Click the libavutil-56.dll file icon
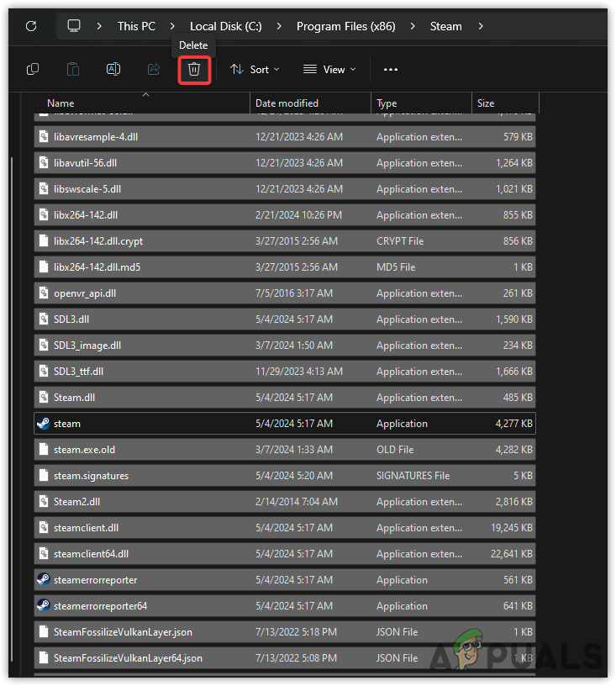The height and width of the screenshot is (686, 616). point(44,163)
